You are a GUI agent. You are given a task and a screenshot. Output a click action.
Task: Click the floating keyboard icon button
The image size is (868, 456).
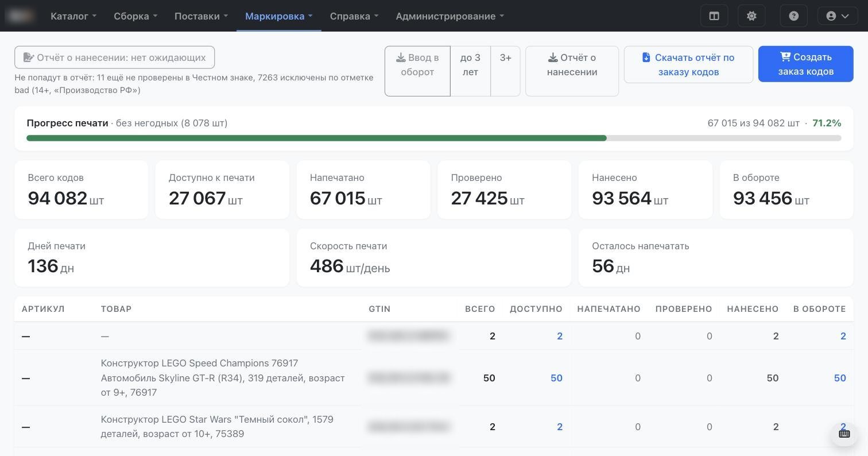tap(844, 434)
